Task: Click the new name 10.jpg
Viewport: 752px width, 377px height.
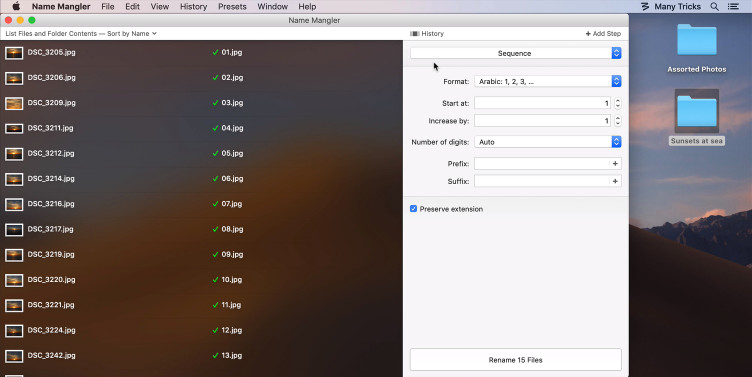Action: pyautogui.click(x=232, y=280)
